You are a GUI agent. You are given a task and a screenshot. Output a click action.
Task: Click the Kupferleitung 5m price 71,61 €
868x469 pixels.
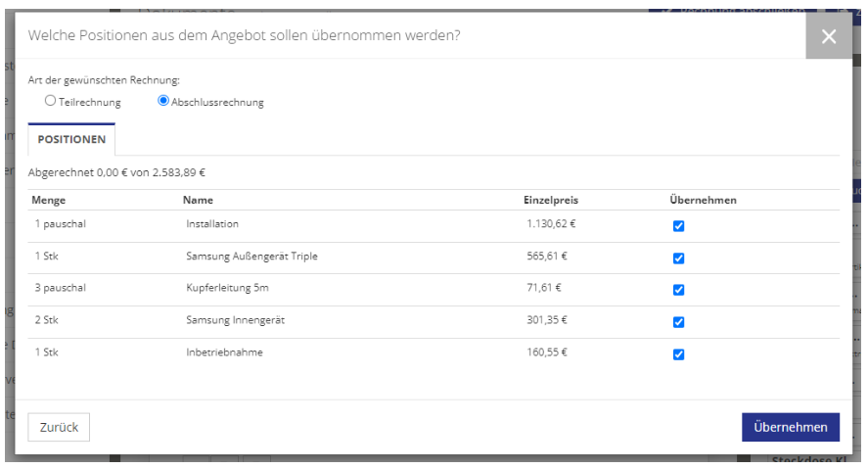pyautogui.click(x=544, y=288)
